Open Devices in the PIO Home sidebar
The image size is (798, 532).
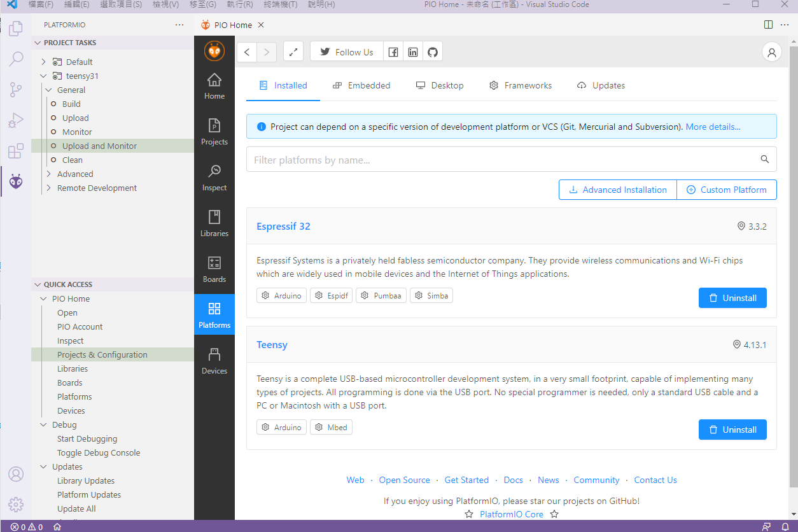tap(214, 361)
